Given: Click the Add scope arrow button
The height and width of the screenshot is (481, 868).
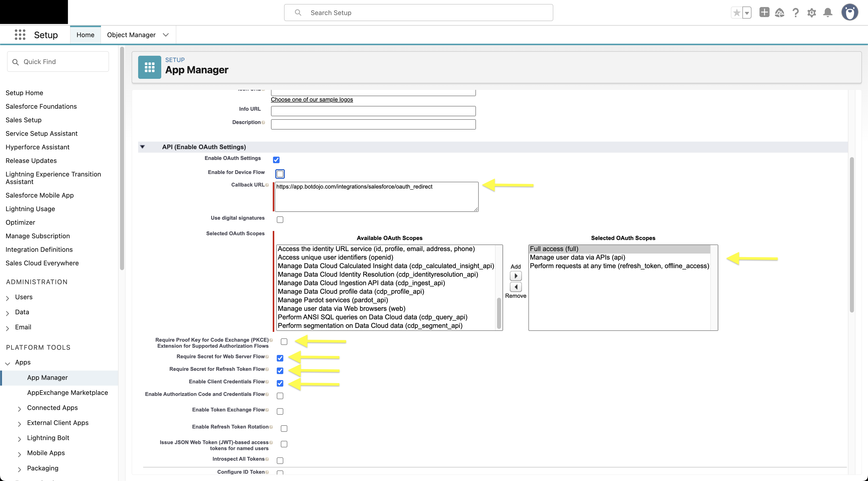Looking at the screenshot, I should 516,276.
